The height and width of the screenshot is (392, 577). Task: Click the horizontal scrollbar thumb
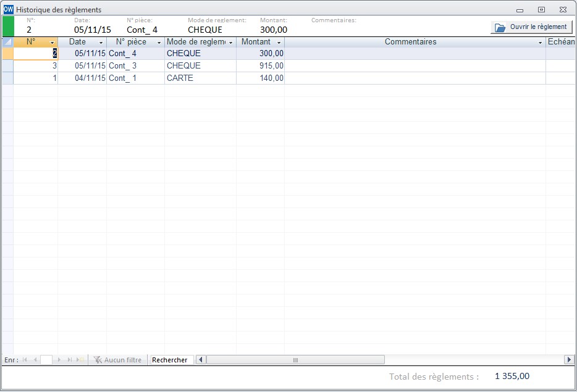[295, 360]
